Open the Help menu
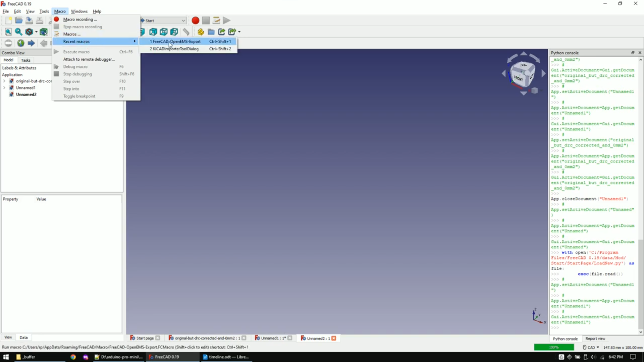Viewport: 644px width, 362px height. 97,11
